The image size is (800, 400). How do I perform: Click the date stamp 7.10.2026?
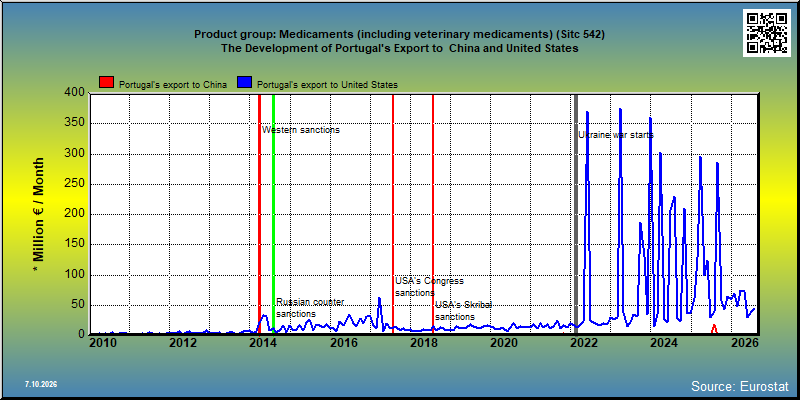click(x=41, y=384)
